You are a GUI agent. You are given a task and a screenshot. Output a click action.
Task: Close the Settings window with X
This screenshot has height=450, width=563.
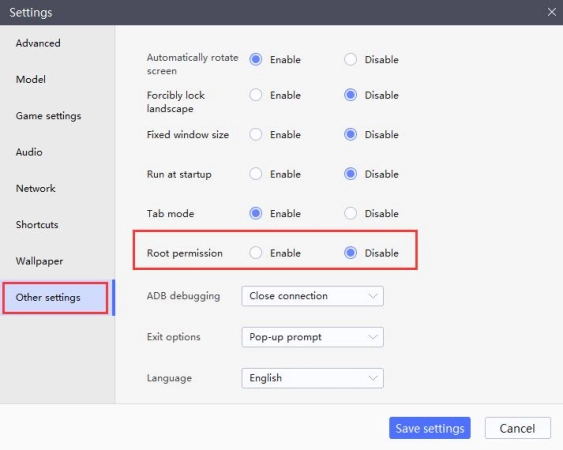552,12
